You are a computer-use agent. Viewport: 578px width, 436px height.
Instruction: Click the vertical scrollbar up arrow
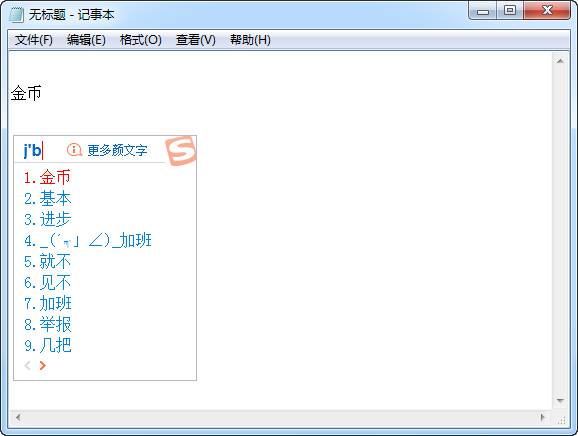(560, 61)
